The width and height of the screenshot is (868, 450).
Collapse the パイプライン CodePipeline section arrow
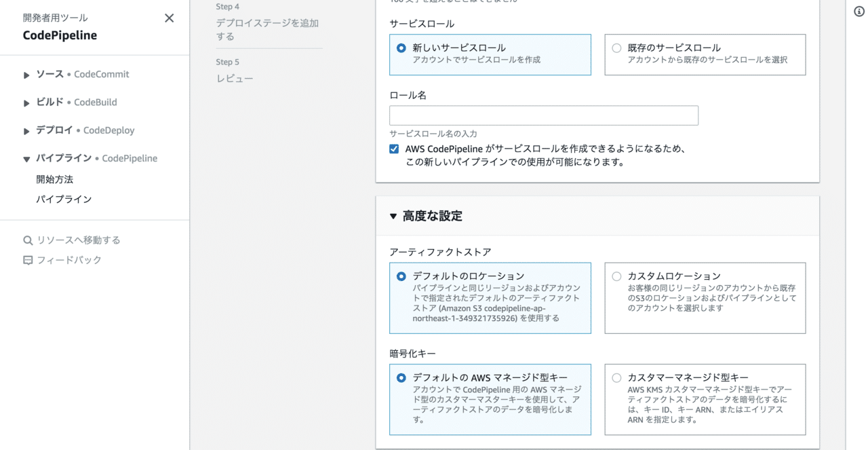(26, 159)
